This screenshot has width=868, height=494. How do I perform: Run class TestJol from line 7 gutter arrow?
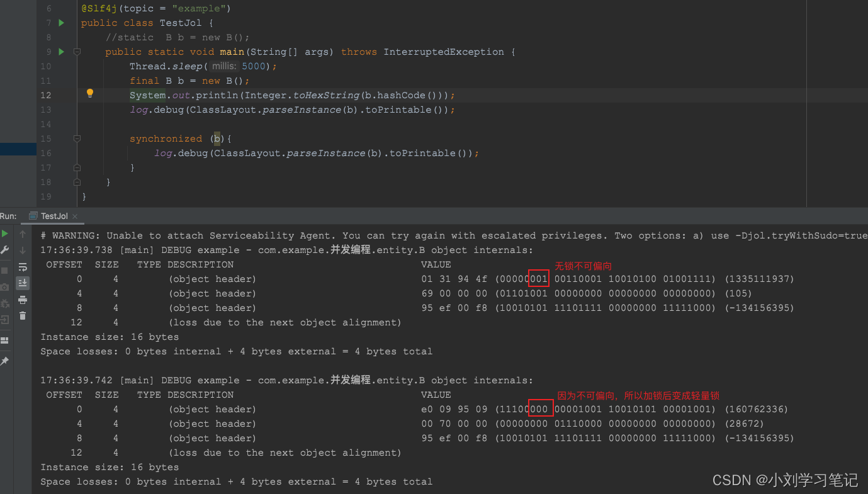click(61, 23)
